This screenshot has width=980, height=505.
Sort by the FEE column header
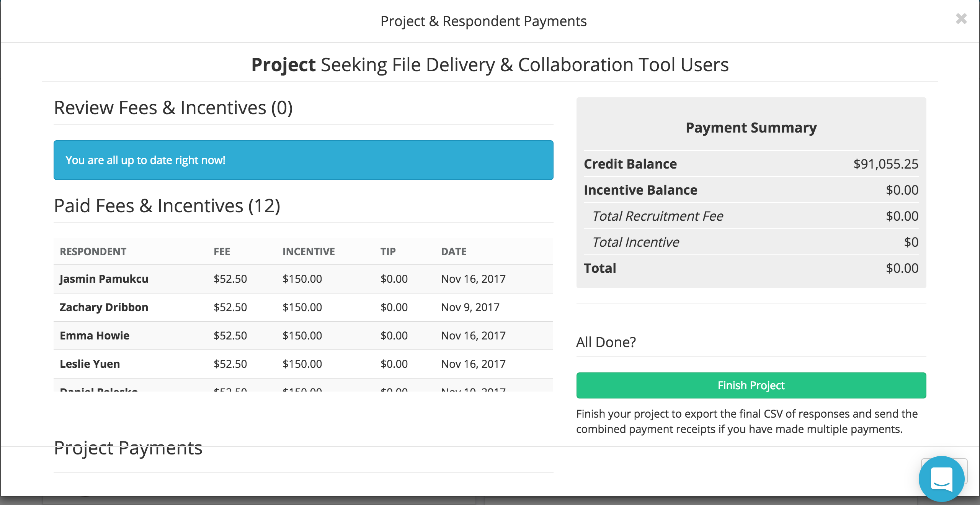(222, 252)
